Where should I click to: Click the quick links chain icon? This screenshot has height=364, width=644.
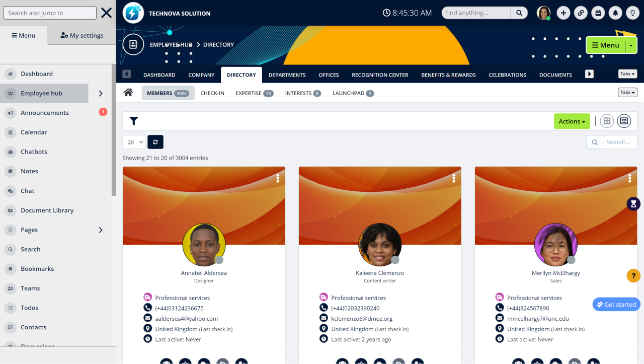coord(581,13)
